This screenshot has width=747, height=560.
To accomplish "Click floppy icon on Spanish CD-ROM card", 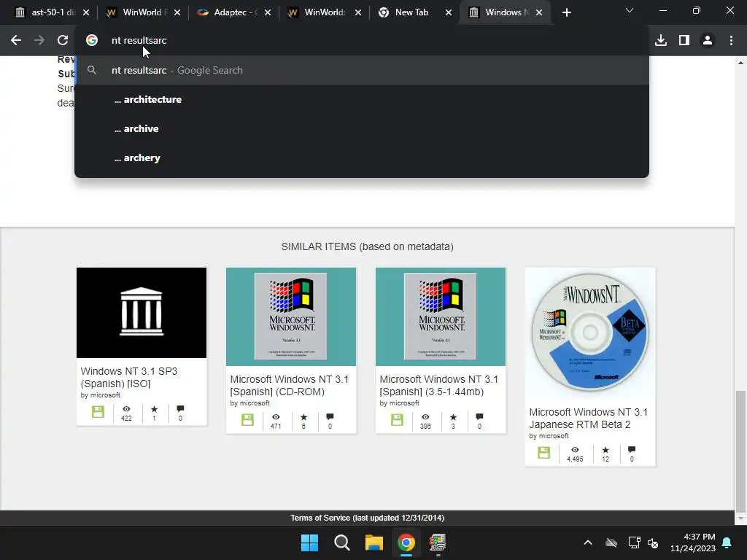I will 247,420.
